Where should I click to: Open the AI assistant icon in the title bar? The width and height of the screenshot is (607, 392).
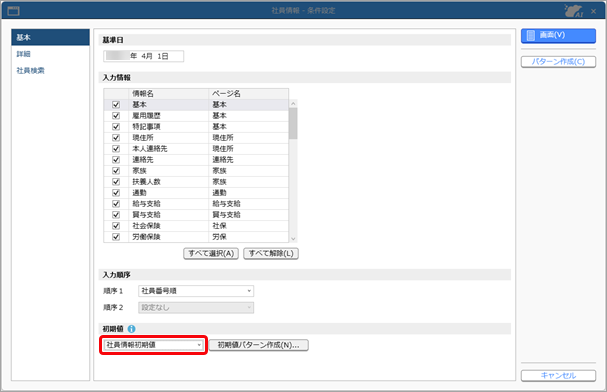[573, 11]
